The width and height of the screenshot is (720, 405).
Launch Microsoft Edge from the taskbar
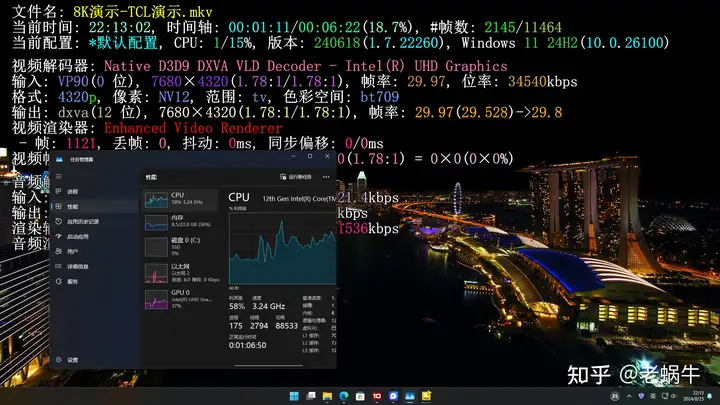(344, 396)
